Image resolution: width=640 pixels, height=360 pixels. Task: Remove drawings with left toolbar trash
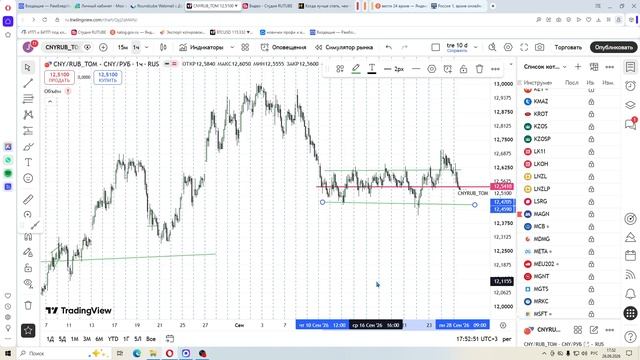(28, 305)
